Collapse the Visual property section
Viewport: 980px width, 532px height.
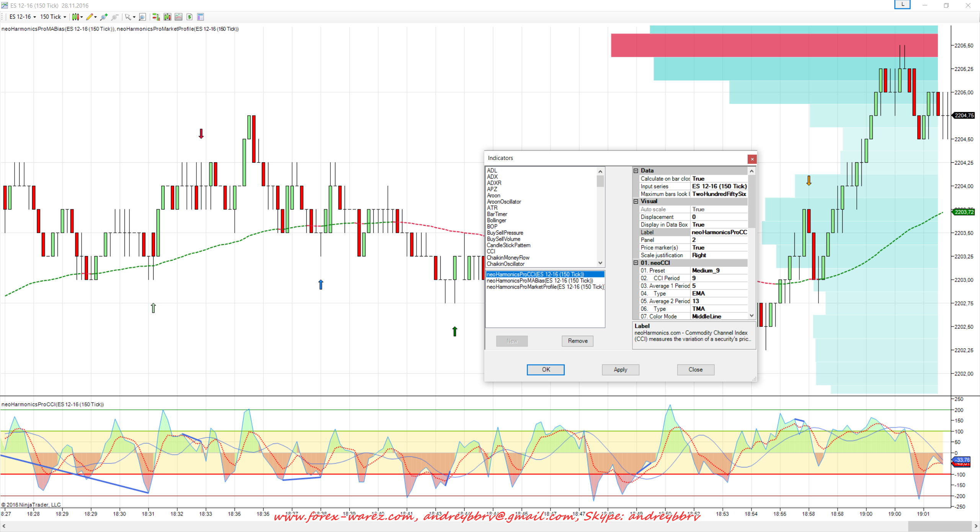pyautogui.click(x=636, y=201)
